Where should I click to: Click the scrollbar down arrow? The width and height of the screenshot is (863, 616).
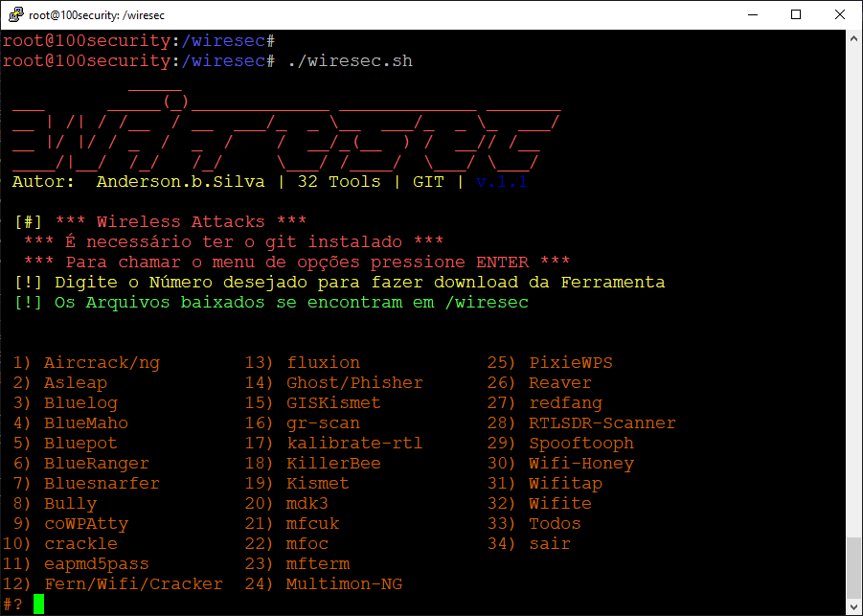click(853, 607)
